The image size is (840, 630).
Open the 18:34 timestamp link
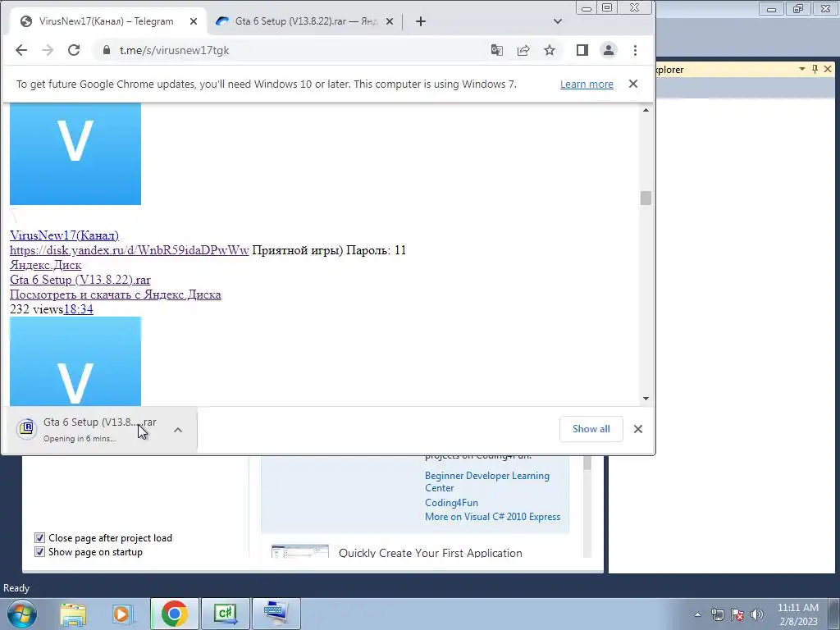coord(78,309)
